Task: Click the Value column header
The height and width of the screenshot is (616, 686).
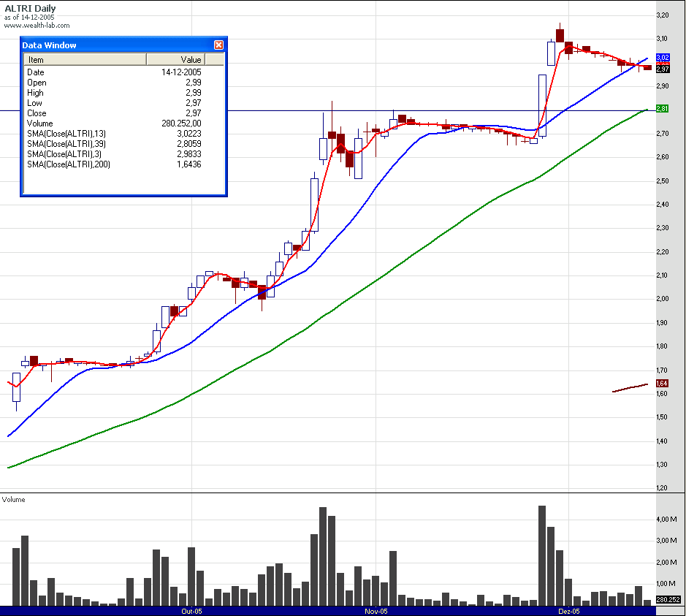Action: pos(176,59)
